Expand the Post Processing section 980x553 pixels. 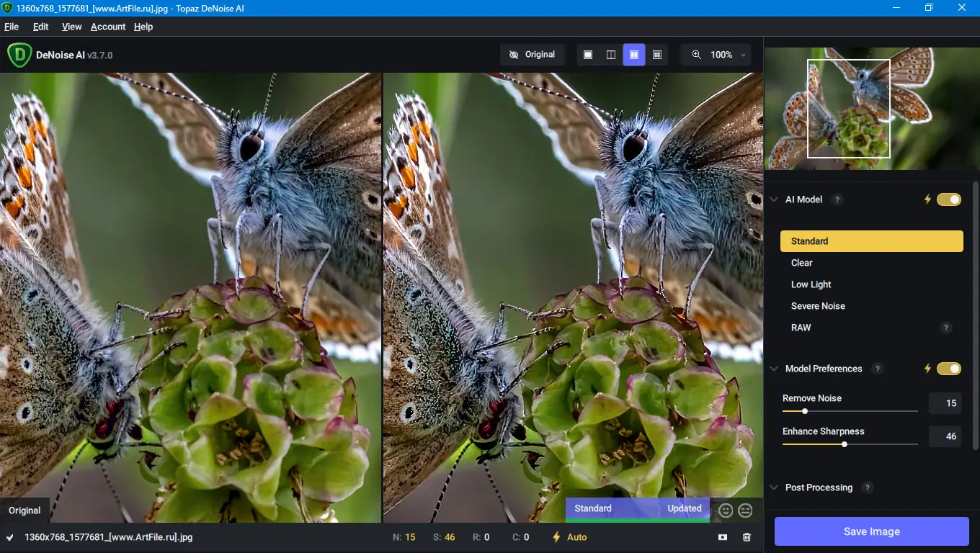click(x=775, y=487)
